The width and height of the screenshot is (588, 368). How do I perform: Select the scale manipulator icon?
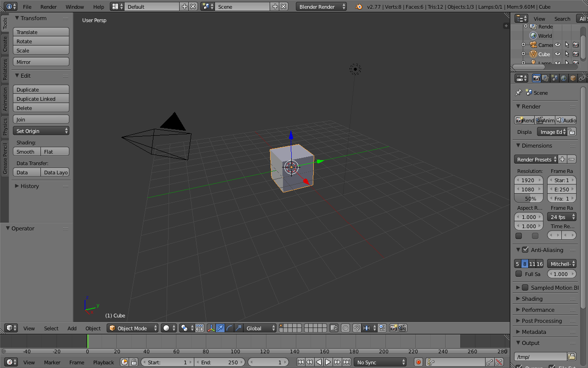(x=238, y=328)
